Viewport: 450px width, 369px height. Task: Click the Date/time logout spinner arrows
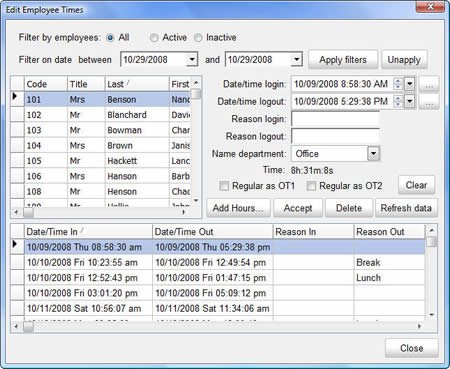pos(398,101)
